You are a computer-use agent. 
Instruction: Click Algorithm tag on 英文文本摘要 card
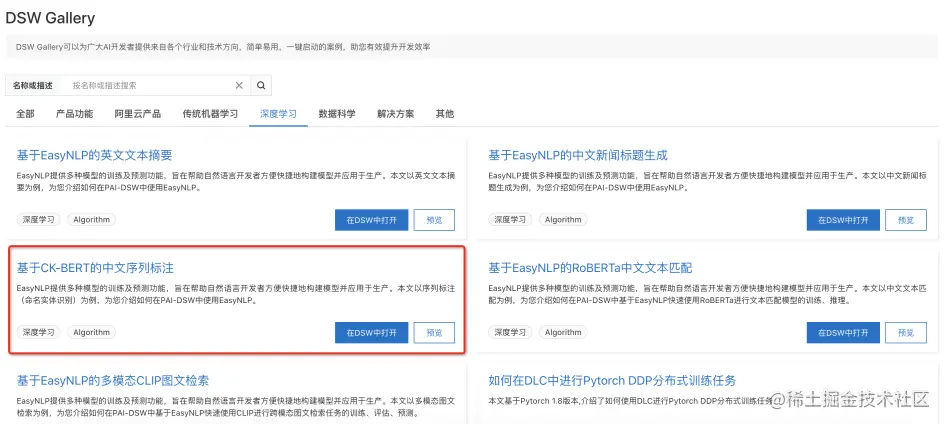(x=92, y=220)
